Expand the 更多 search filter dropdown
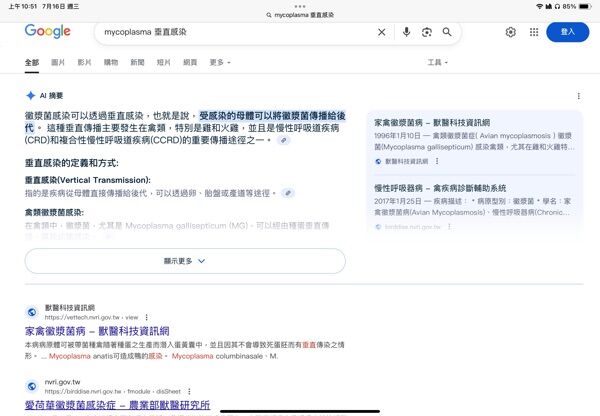Image resolution: width=600 pixels, height=416 pixels. coord(221,62)
